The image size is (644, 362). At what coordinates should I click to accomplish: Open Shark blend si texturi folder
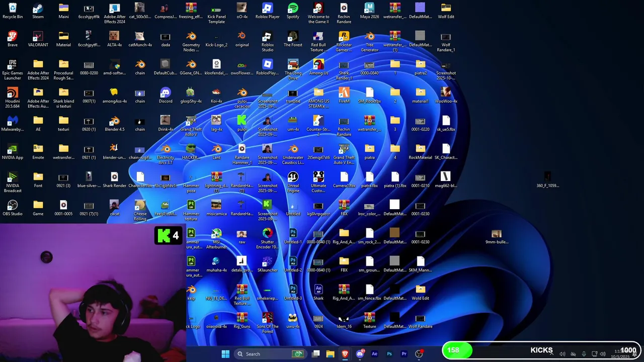tap(63, 98)
